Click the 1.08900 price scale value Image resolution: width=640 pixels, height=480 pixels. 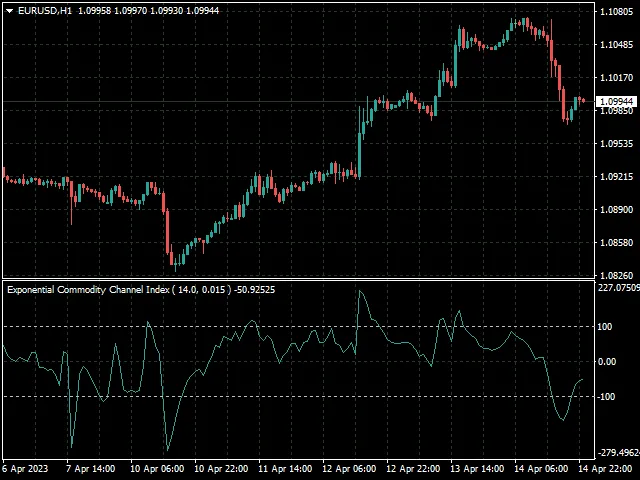tap(615, 210)
